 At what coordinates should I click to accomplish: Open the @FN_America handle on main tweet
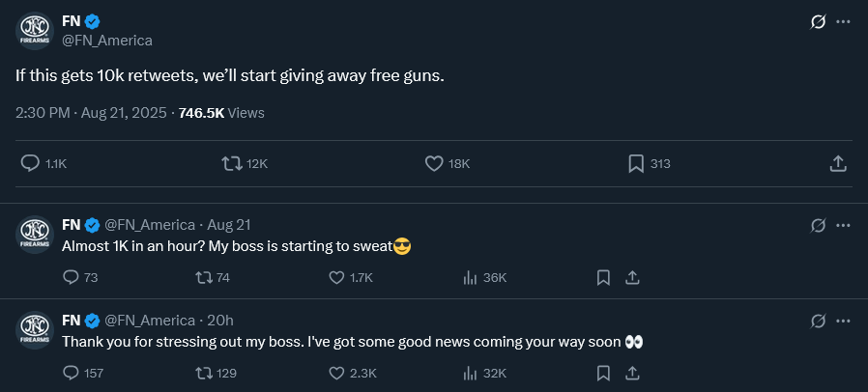tap(107, 41)
